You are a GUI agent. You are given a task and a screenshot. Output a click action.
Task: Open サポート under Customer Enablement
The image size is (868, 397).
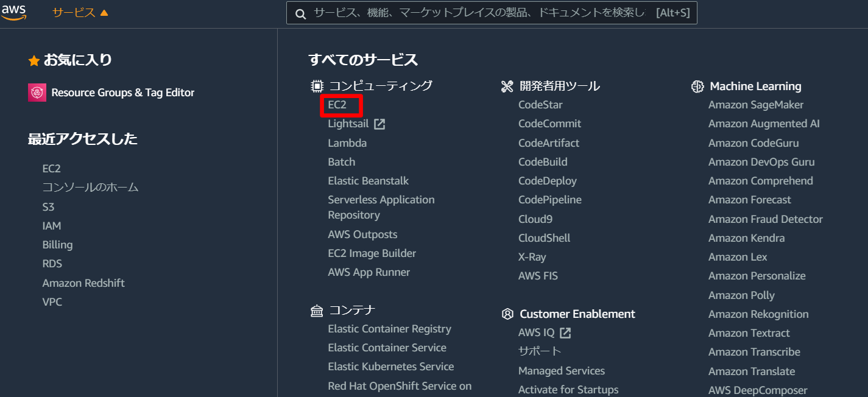pos(540,352)
